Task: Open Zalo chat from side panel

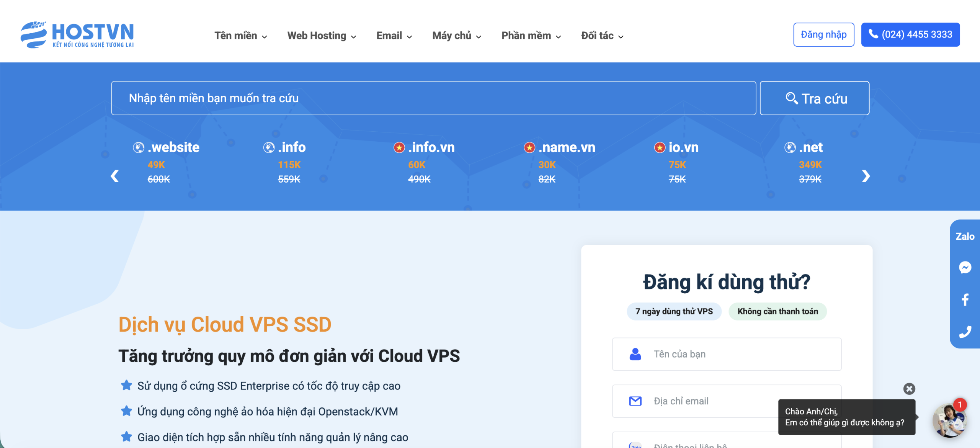Action: (965, 236)
